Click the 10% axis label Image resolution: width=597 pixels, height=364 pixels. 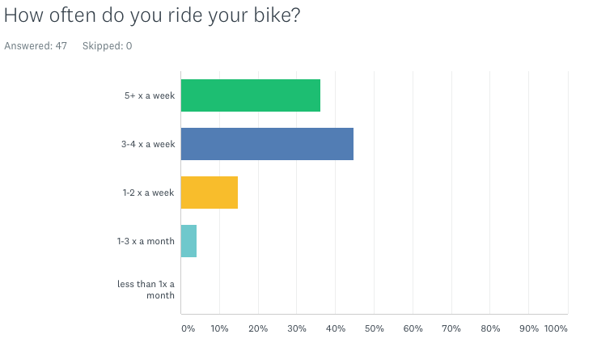click(220, 328)
